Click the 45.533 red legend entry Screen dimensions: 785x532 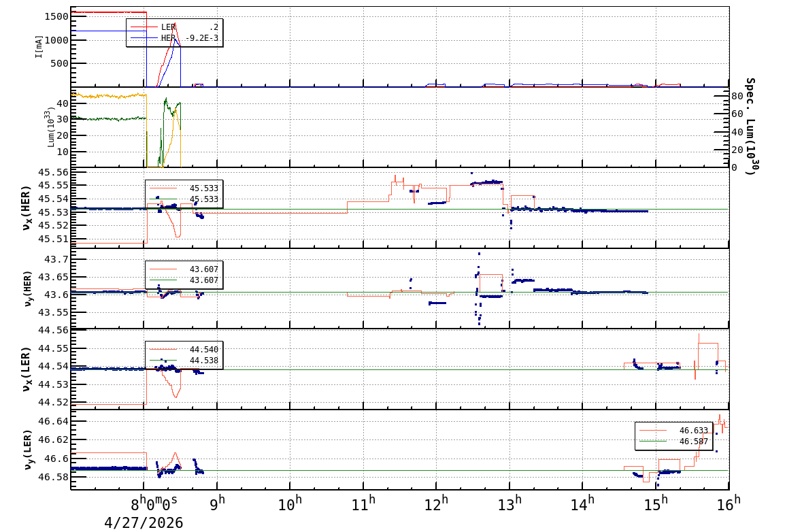coord(184,188)
